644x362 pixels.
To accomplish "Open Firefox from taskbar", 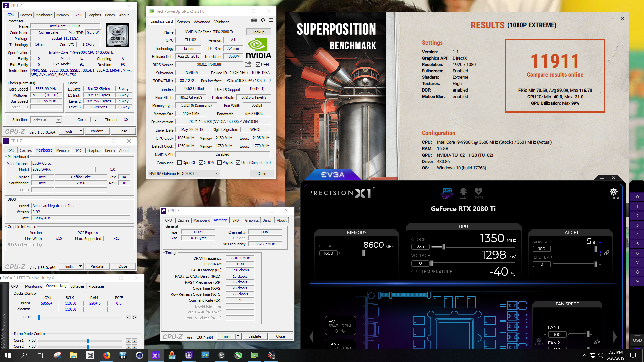I will coord(107,355).
